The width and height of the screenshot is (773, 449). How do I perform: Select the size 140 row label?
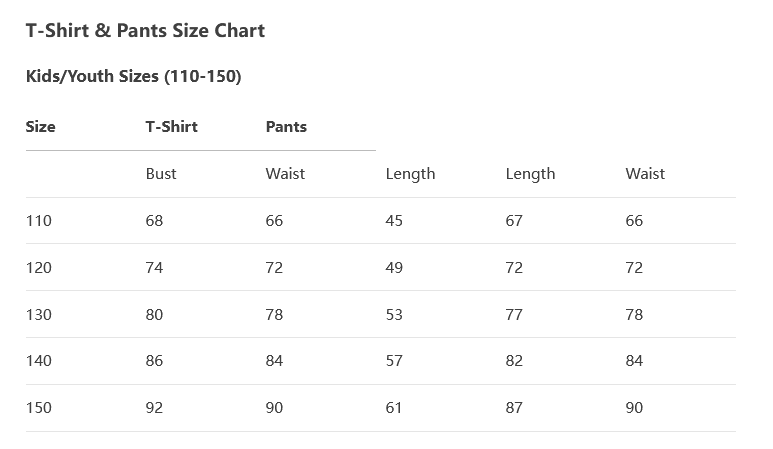38,361
